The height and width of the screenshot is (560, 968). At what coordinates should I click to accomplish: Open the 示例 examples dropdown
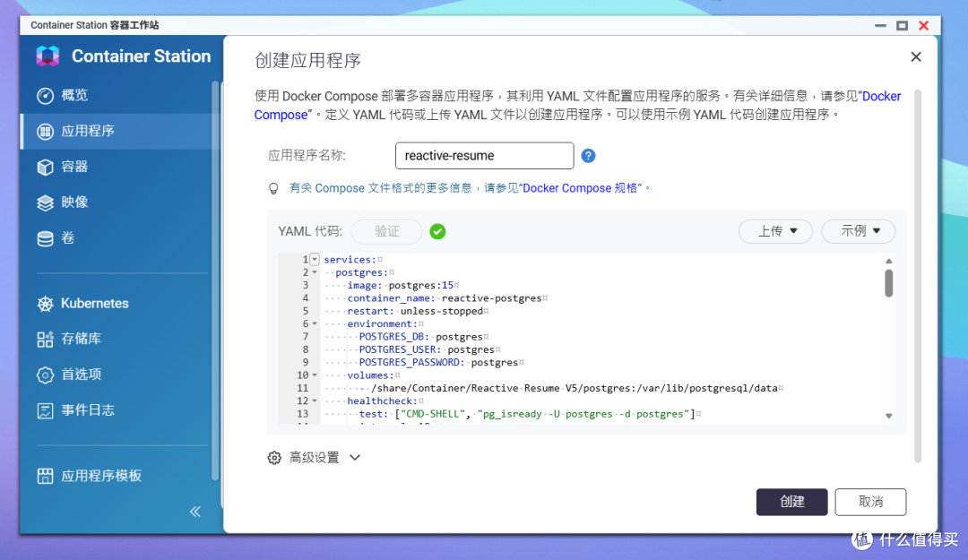pyautogui.click(x=858, y=231)
